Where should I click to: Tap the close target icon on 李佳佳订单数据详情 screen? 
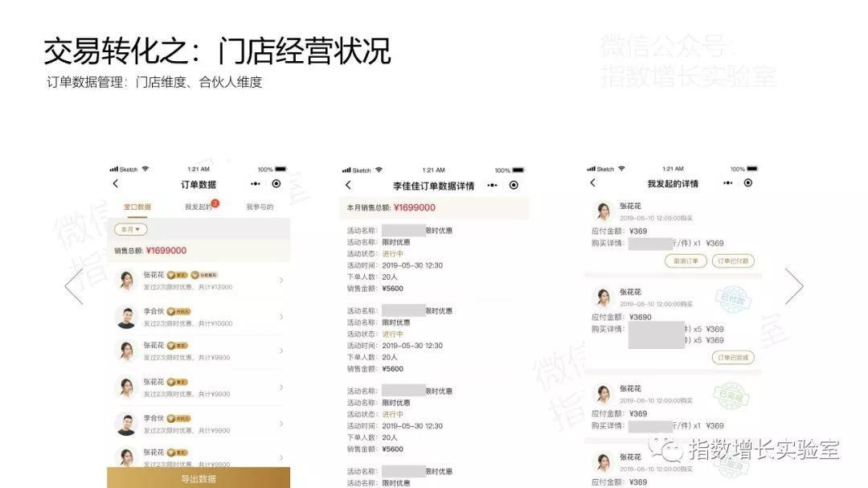point(514,186)
